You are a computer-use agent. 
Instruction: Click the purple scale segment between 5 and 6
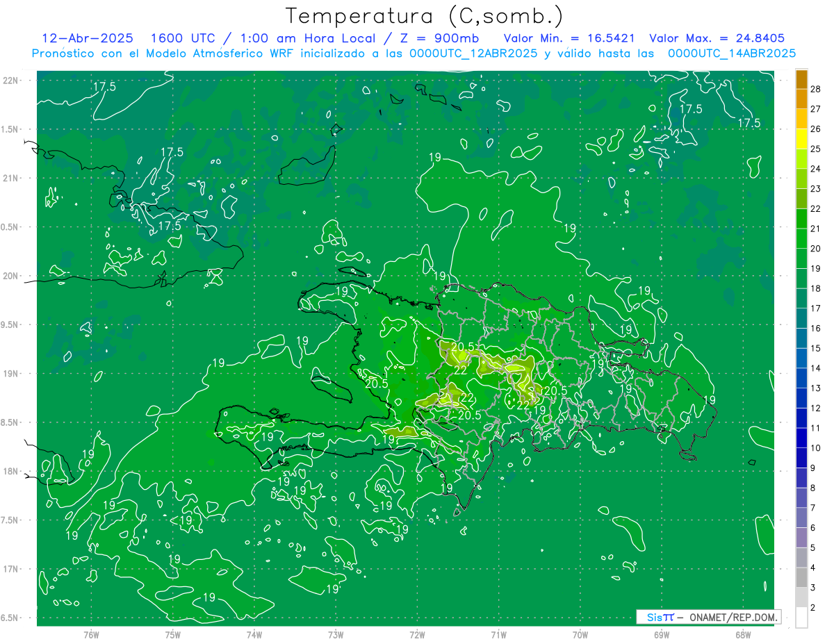click(x=801, y=538)
